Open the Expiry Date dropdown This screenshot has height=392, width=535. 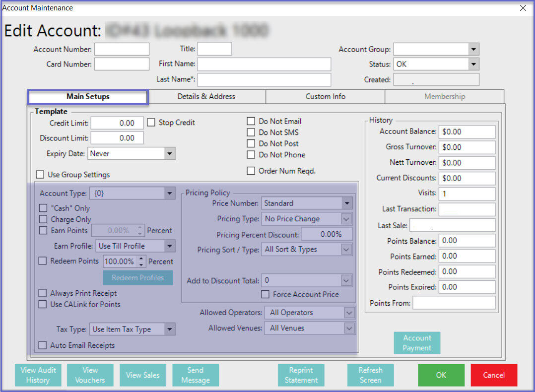(170, 154)
